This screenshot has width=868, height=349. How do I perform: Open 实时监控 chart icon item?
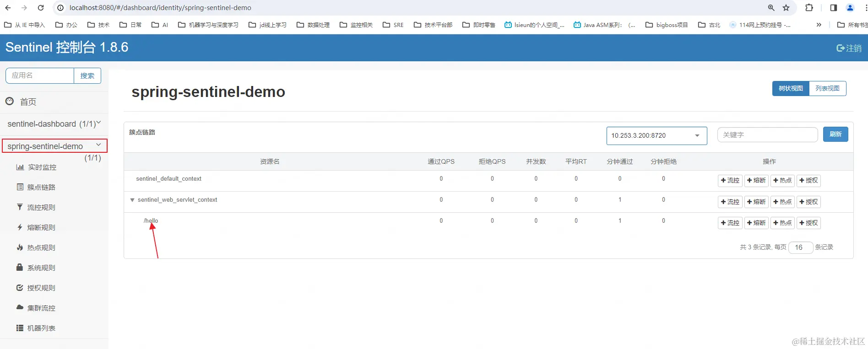20,167
